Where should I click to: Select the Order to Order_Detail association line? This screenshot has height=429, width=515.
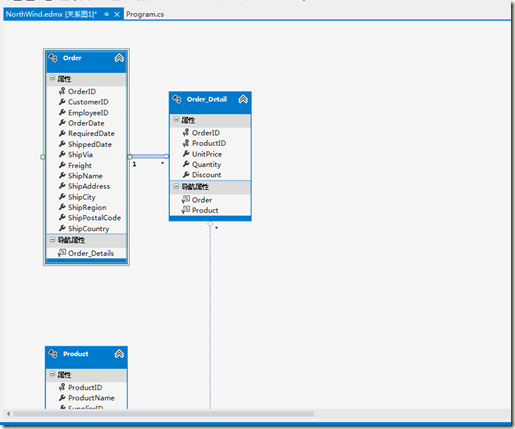click(148, 156)
